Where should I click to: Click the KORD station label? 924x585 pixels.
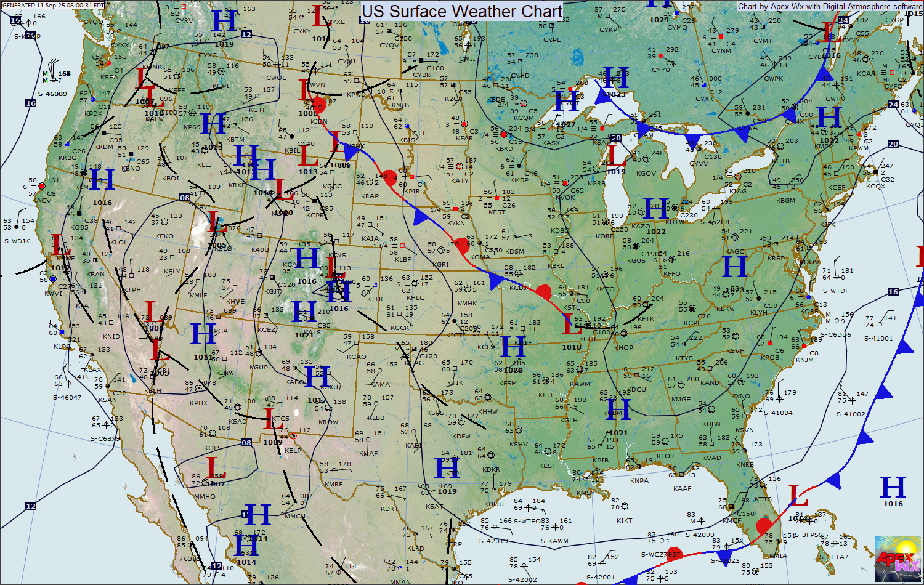(605, 236)
